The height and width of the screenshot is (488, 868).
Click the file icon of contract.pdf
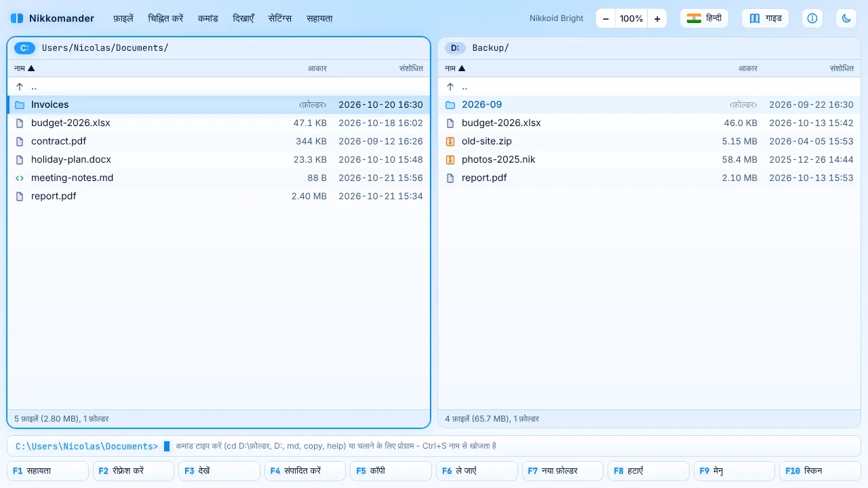20,141
